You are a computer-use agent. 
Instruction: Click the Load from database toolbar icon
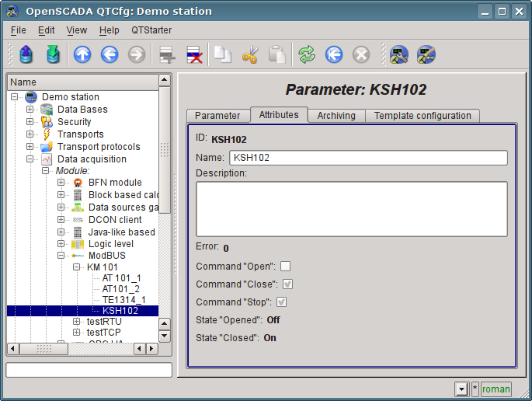point(26,54)
